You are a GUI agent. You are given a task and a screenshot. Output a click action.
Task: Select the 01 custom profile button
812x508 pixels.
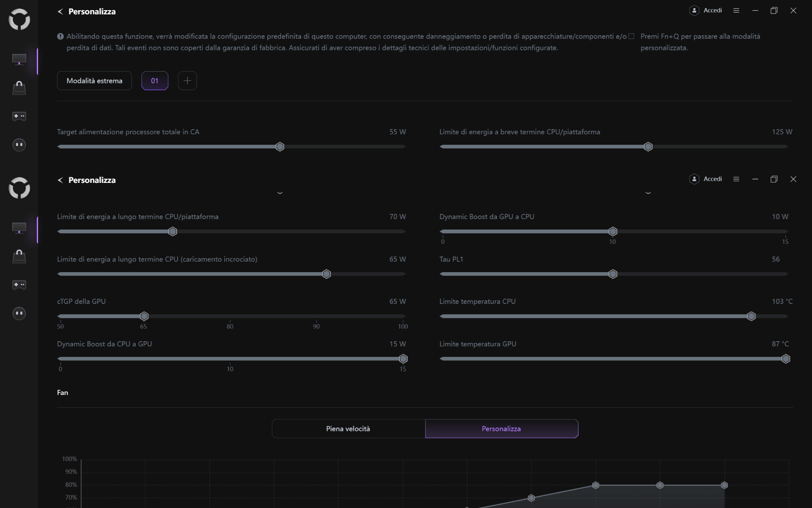pyautogui.click(x=155, y=81)
